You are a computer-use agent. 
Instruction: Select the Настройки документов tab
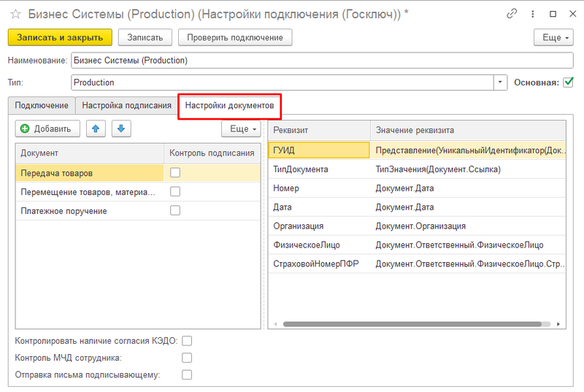pos(229,106)
